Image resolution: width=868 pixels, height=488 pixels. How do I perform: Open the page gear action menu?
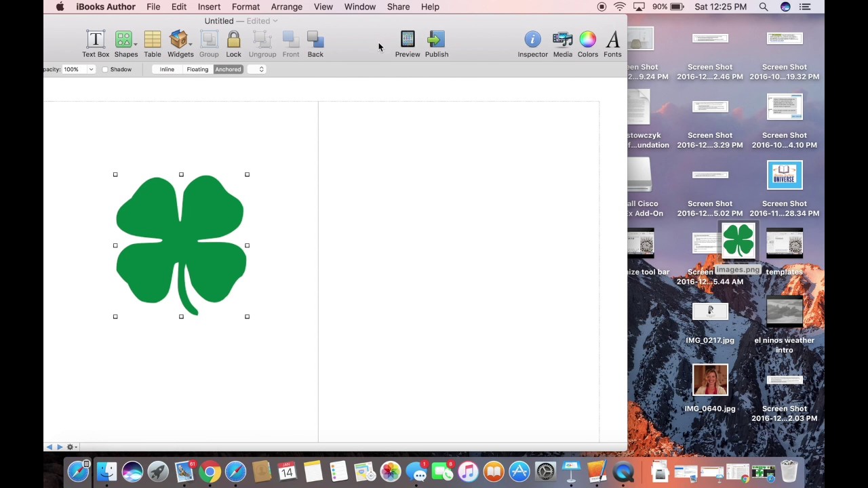(71, 447)
